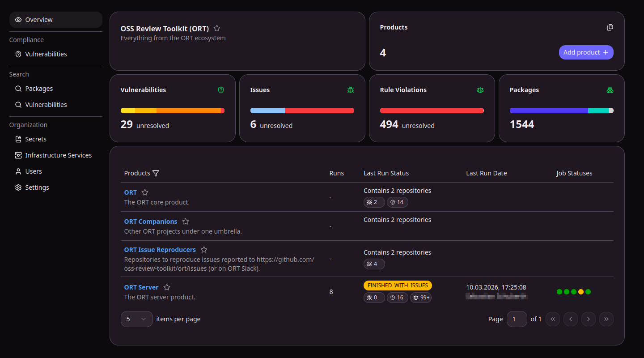Click ORT row's vulnerabilities badge showing 14
Viewport: 644px width, 358px height.
coord(398,202)
